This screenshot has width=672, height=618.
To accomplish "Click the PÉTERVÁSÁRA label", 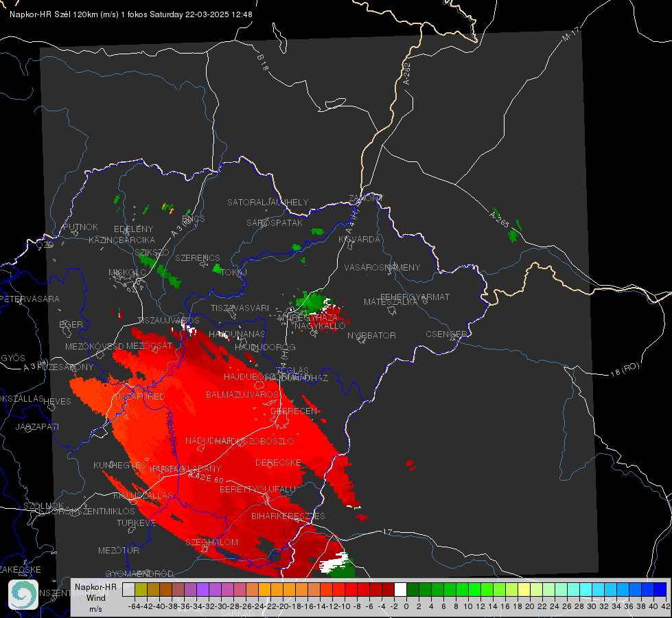I will [30, 299].
